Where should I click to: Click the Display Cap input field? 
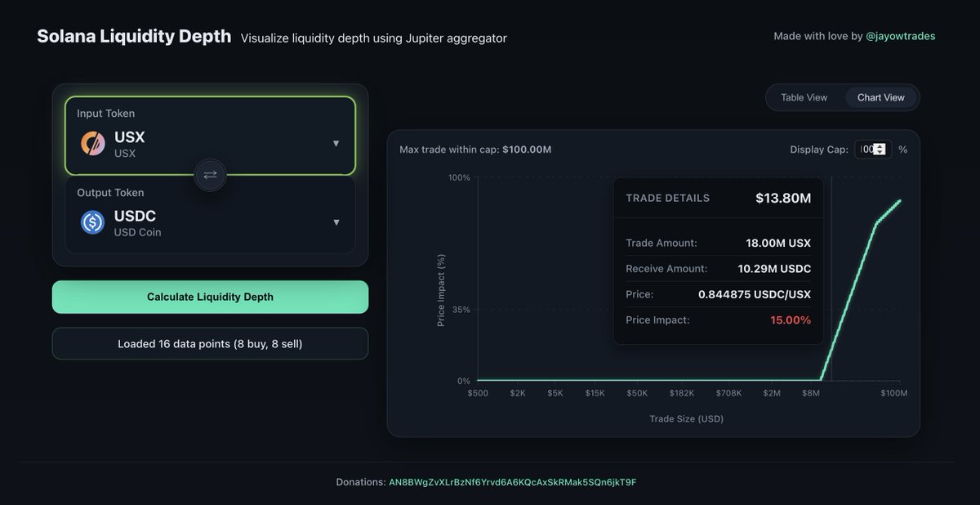tap(873, 150)
